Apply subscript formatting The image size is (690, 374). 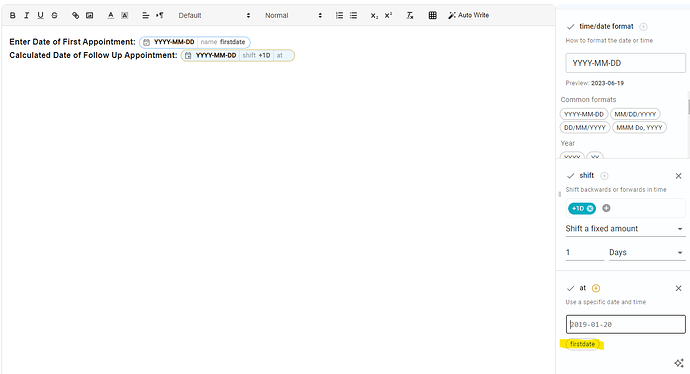tap(374, 15)
